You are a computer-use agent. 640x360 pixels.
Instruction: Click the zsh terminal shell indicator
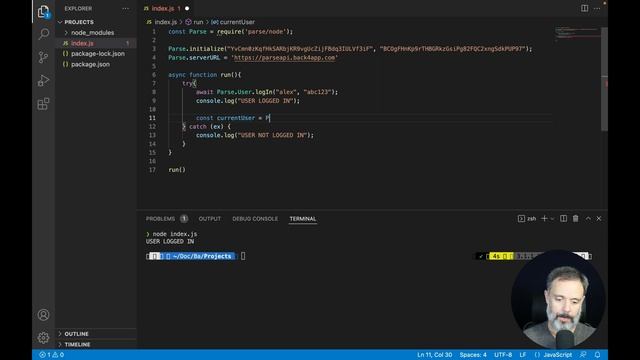coord(527,219)
